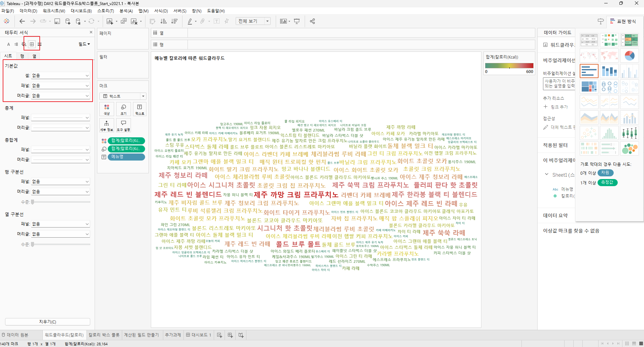This screenshot has height=347, width=644.
Task: Click the Tableau start page logo icon
Action: click(7, 21)
